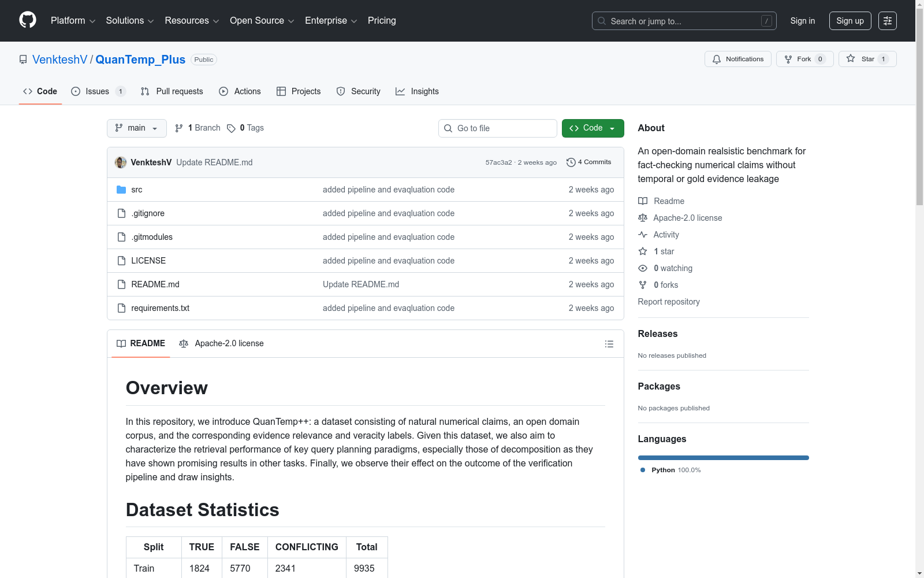Expand the Open Source menu
Viewport: 924px width, 578px height.
(262, 21)
